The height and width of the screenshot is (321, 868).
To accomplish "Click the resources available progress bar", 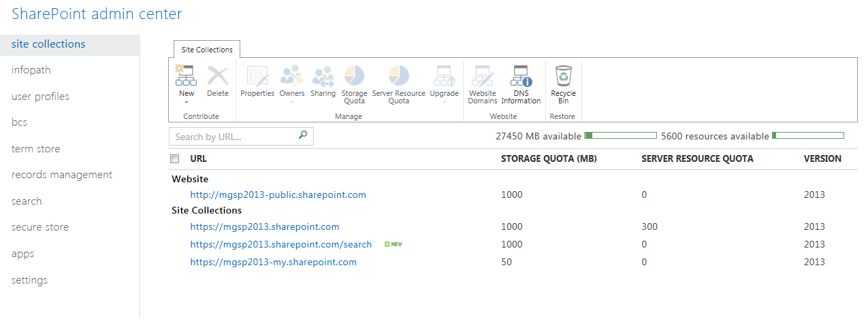I will [807, 135].
